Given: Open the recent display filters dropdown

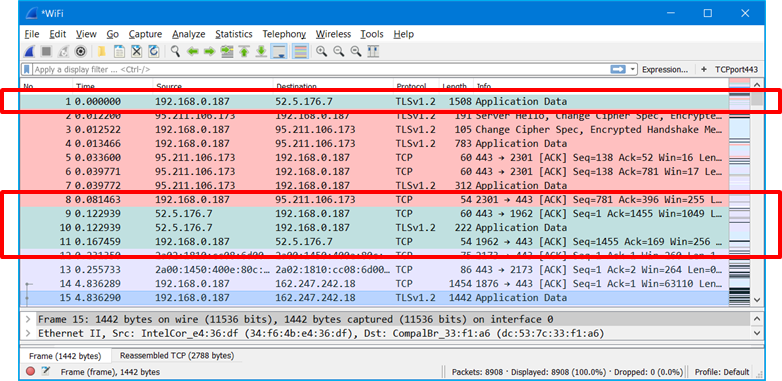Looking at the screenshot, I should coord(633,69).
